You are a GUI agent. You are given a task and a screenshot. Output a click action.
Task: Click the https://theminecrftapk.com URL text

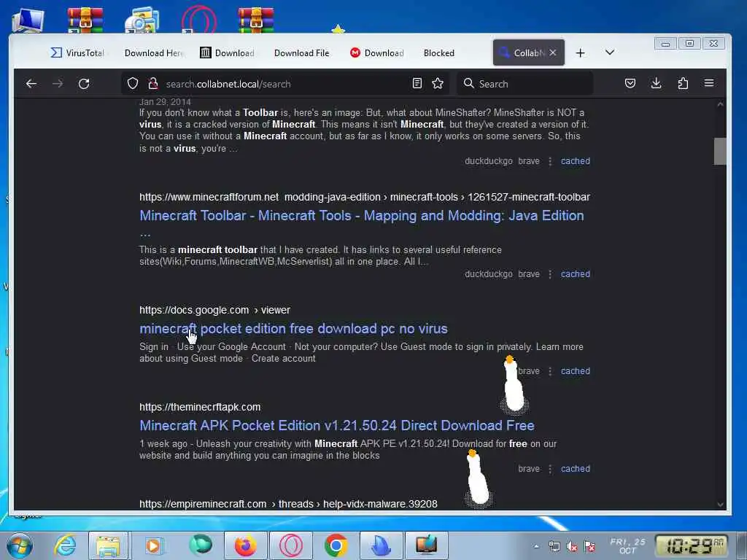[x=200, y=407]
